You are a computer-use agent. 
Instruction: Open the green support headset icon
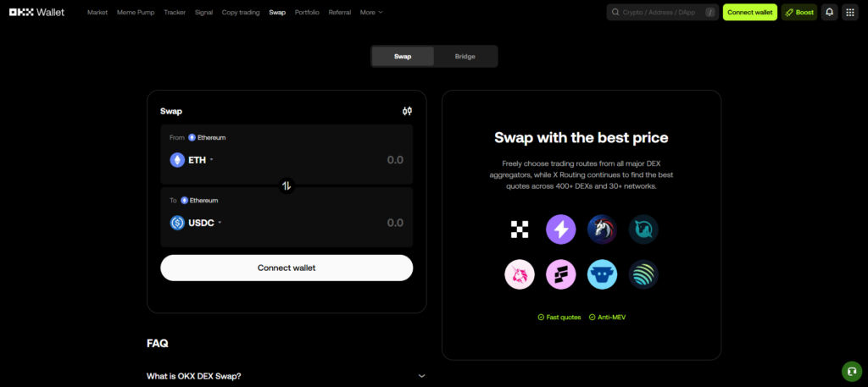click(851, 371)
